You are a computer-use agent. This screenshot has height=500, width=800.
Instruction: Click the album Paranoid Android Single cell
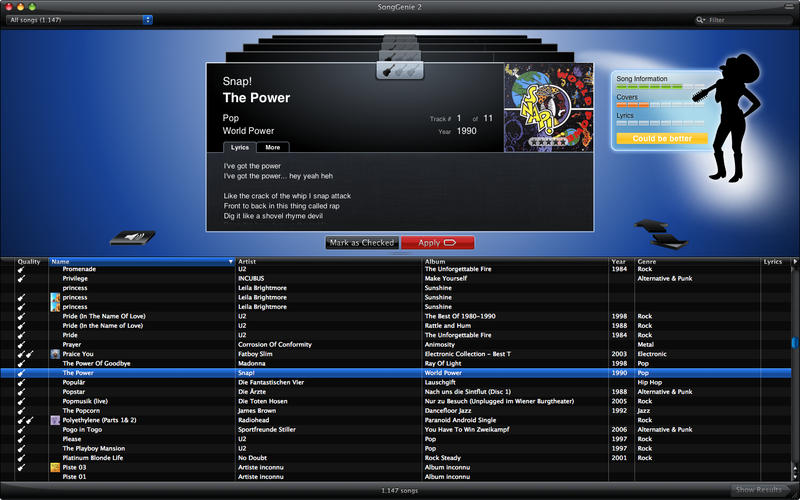tap(460, 420)
